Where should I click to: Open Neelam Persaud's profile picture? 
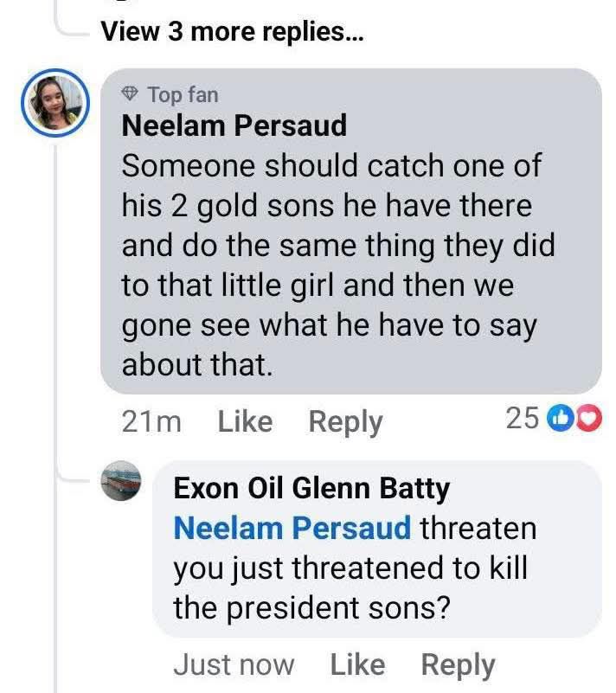[56, 103]
